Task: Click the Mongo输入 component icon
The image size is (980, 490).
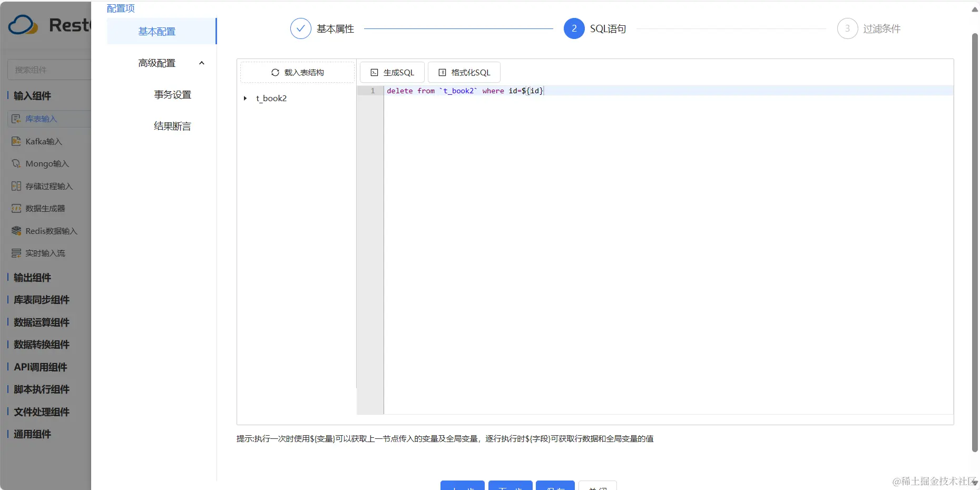Action: [x=16, y=164]
